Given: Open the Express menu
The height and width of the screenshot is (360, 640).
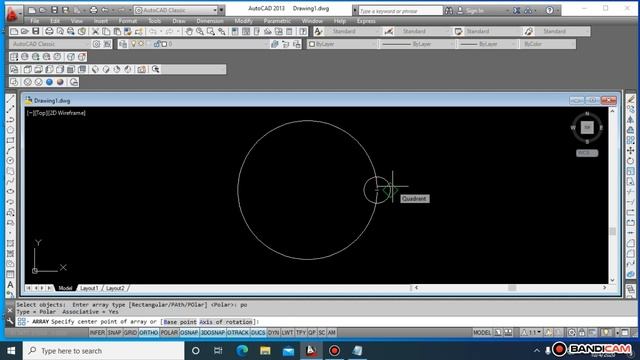Looking at the screenshot, I should pyautogui.click(x=366, y=21).
